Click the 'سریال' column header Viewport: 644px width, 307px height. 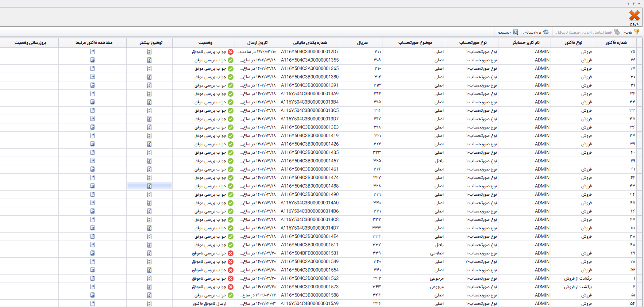click(362, 43)
